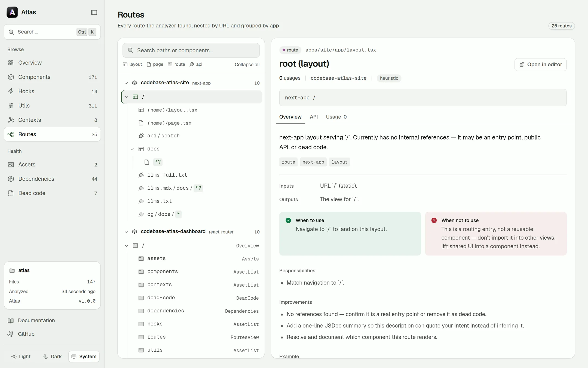
Task: Open Hooks via its lightning icon
Action: pos(11,91)
